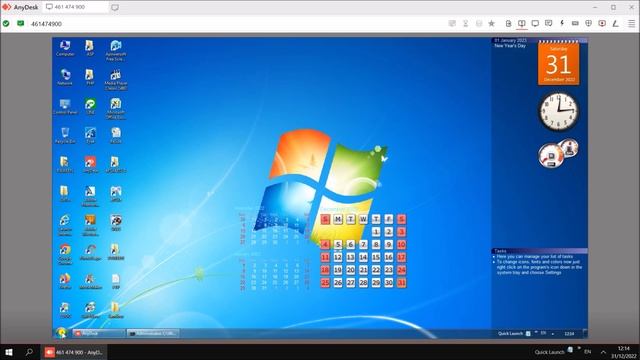Click the W weekday header in calendar widget
The width and height of the screenshot is (640, 360).
click(x=363, y=219)
